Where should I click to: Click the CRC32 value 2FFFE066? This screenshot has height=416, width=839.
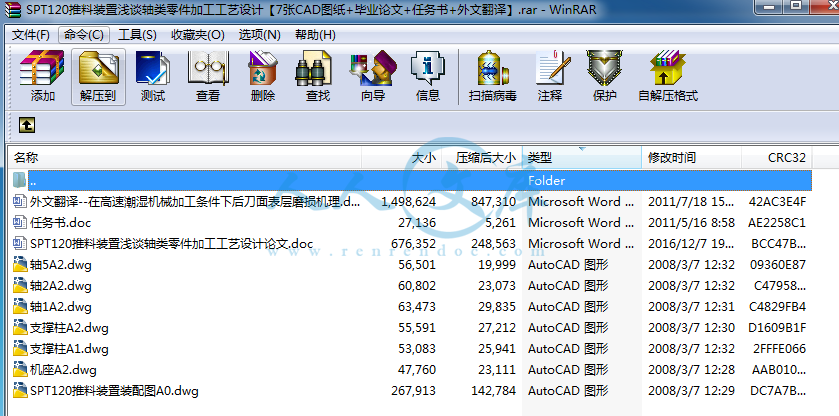point(779,349)
